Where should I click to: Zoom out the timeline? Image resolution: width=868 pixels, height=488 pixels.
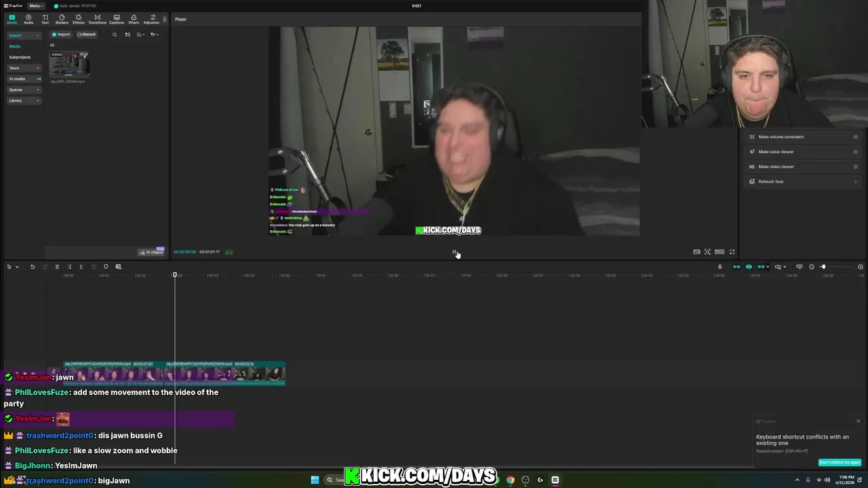click(812, 267)
